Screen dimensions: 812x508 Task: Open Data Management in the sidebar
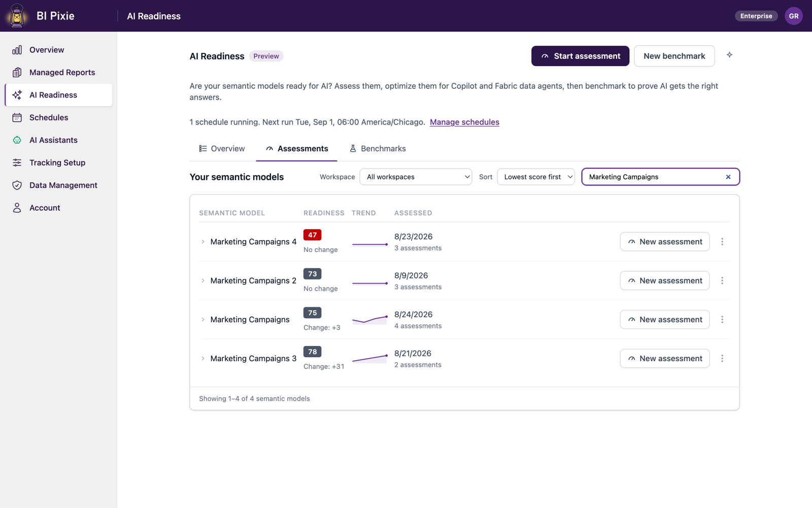58,185
